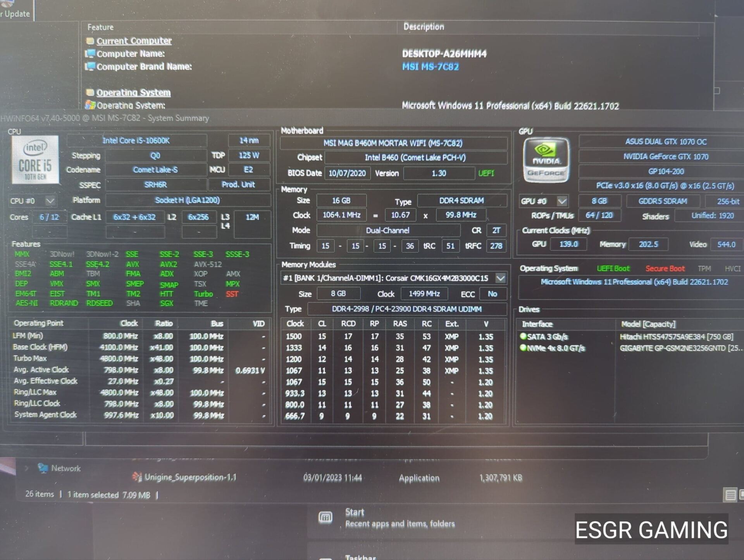This screenshot has height=560, width=744.
Task: Click the Model [Capacity] column header
Action: click(x=648, y=324)
